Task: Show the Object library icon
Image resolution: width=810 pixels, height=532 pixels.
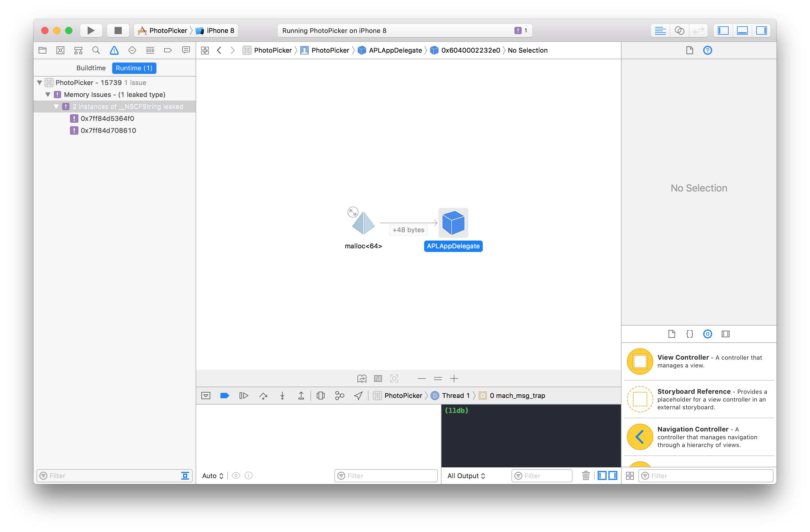Action: pos(708,334)
